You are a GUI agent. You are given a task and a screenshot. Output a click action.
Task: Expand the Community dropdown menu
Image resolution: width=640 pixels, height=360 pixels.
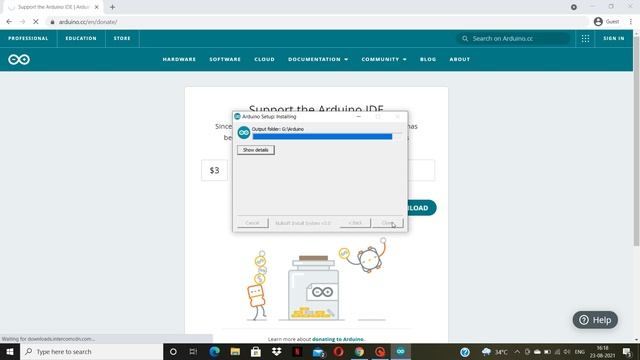coord(384,60)
